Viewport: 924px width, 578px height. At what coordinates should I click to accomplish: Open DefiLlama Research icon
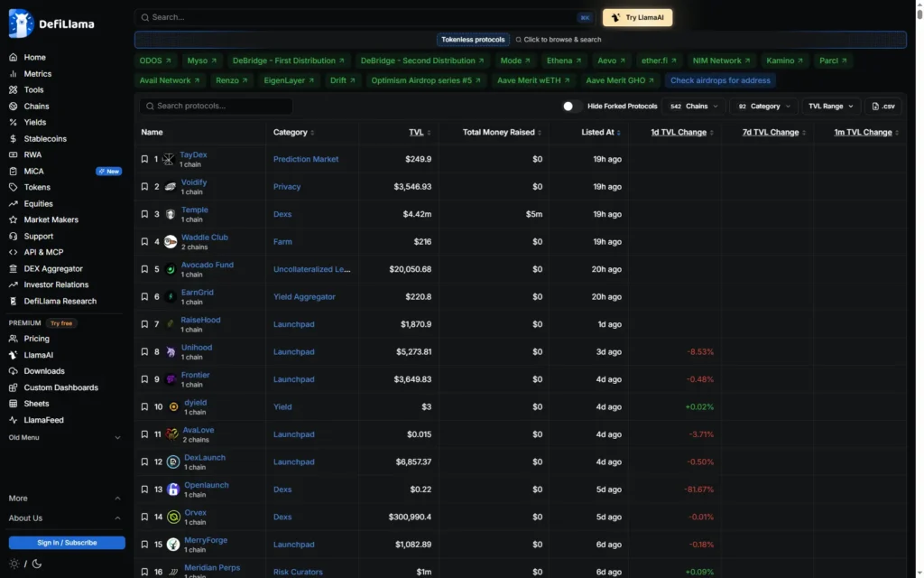click(x=13, y=301)
